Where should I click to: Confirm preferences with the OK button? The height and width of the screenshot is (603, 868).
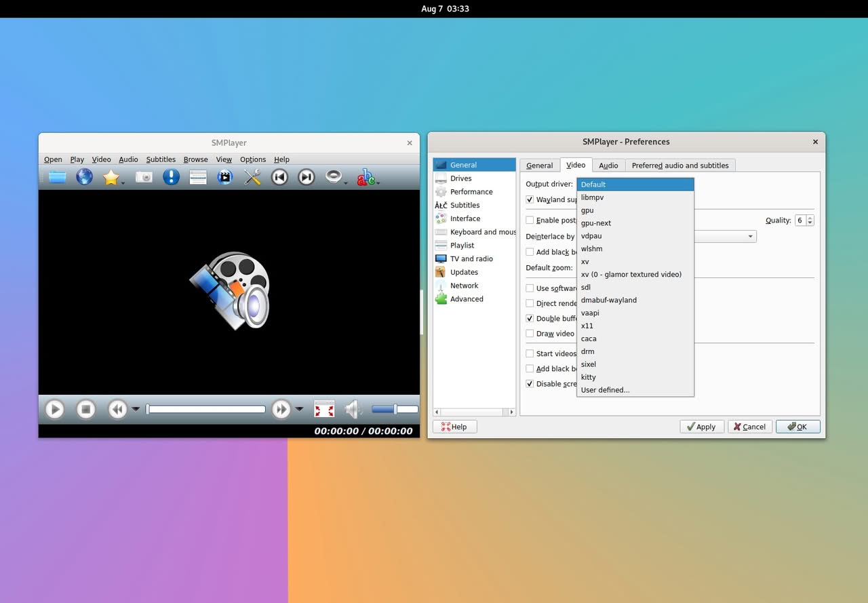pos(798,427)
